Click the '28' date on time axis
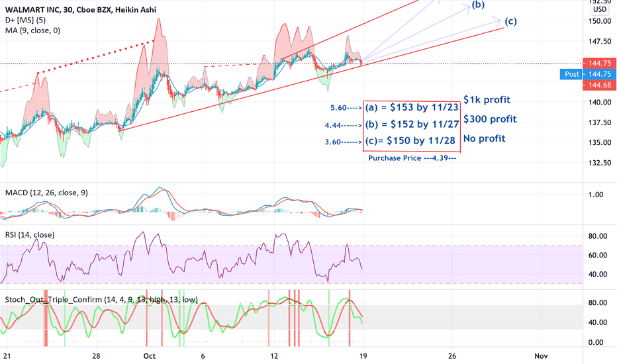Screen dimensions: 617x364 tap(96, 356)
